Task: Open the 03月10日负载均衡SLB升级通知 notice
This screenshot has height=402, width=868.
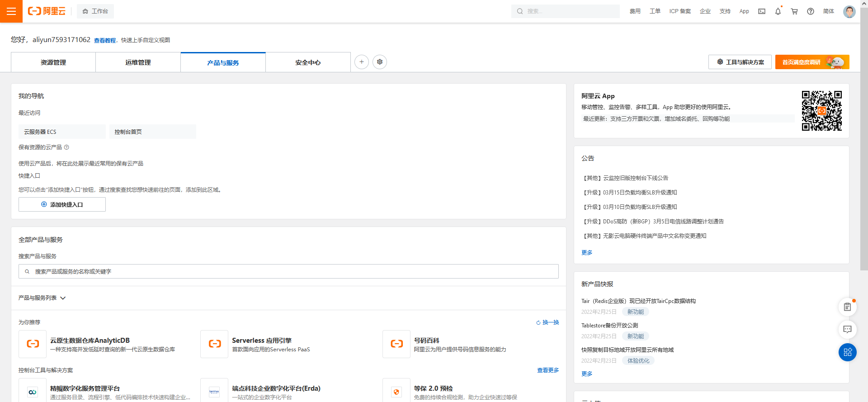Action: click(x=629, y=207)
